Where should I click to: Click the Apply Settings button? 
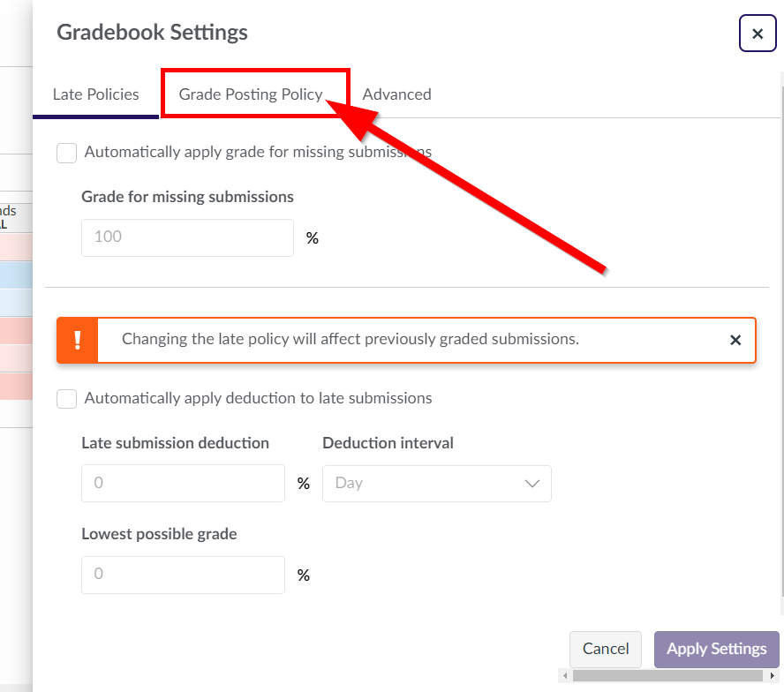click(x=716, y=649)
